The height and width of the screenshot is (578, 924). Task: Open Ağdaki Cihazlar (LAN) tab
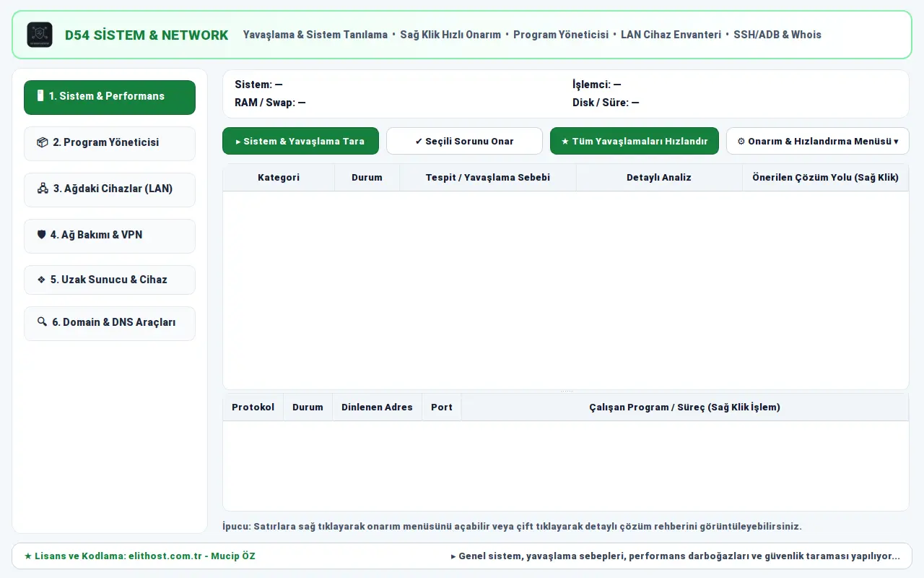pyautogui.click(x=110, y=189)
